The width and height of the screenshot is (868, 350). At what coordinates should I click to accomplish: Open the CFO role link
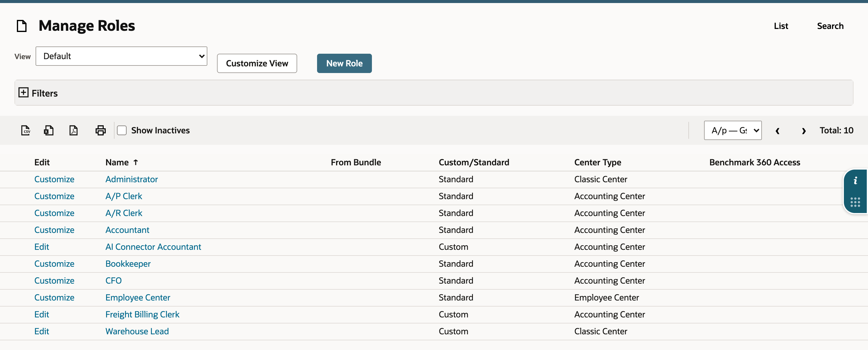click(x=113, y=281)
